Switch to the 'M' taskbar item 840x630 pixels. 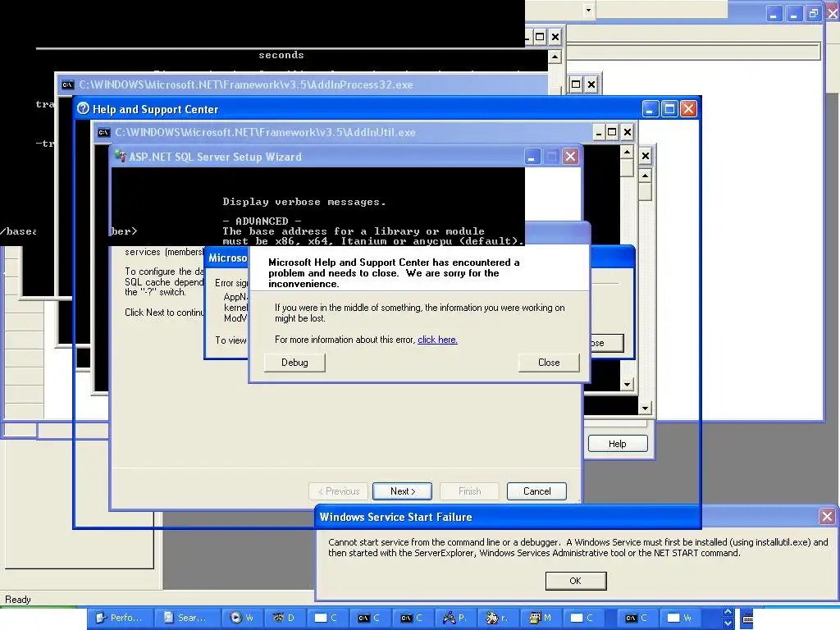540,618
